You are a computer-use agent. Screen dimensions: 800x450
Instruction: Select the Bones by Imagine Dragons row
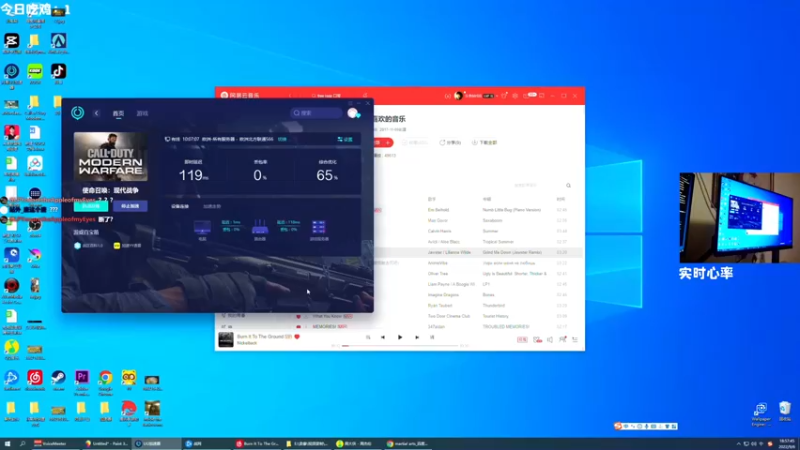[480, 295]
